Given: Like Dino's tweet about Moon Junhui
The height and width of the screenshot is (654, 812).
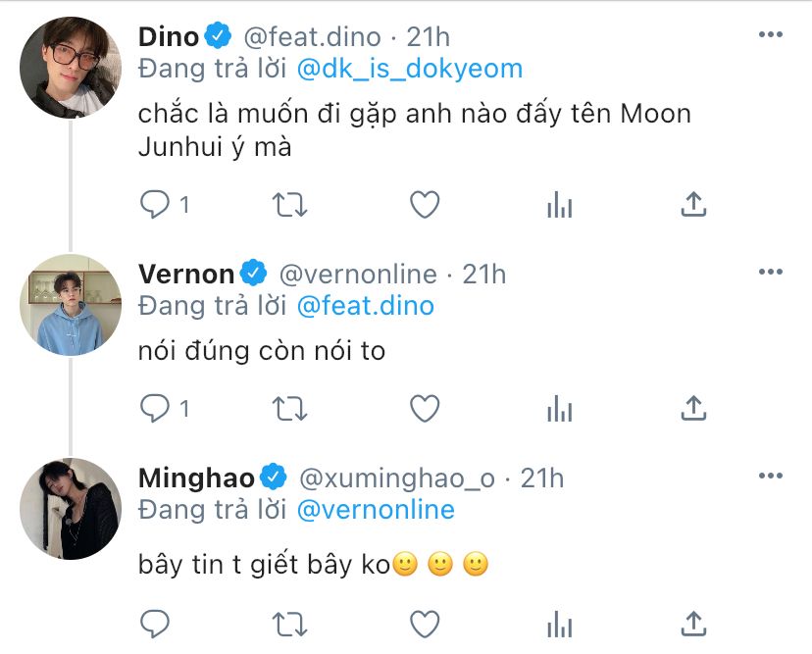Looking at the screenshot, I should click(x=424, y=204).
